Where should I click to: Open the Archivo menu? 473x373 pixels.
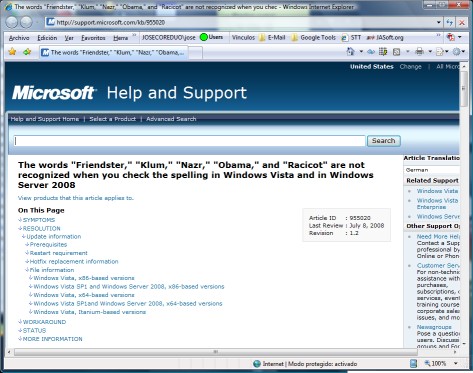click(19, 38)
